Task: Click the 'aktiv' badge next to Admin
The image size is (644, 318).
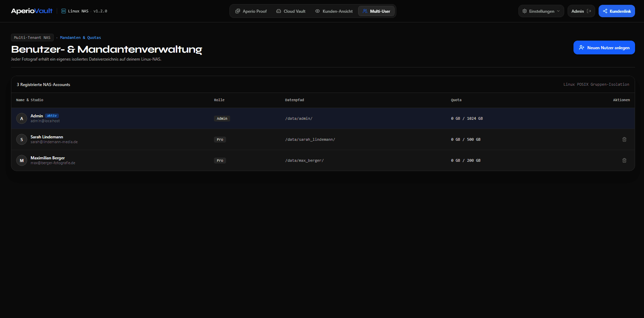Action: click(52, 116)
